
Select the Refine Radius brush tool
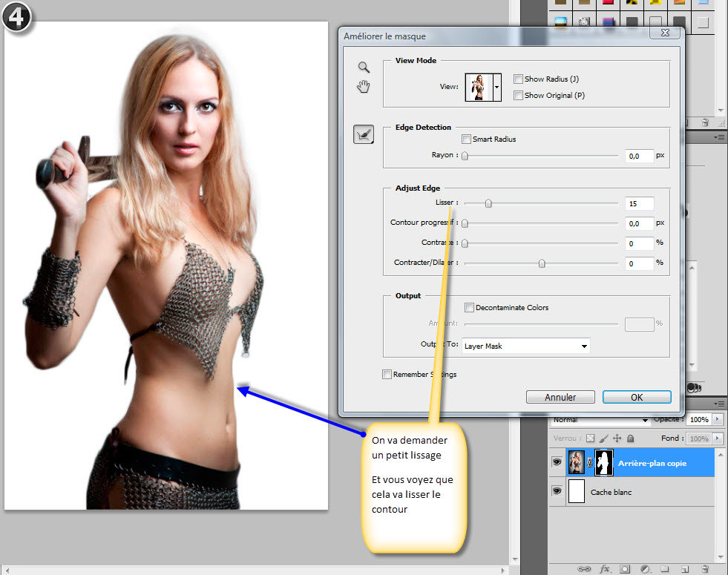tap(364, 134)
